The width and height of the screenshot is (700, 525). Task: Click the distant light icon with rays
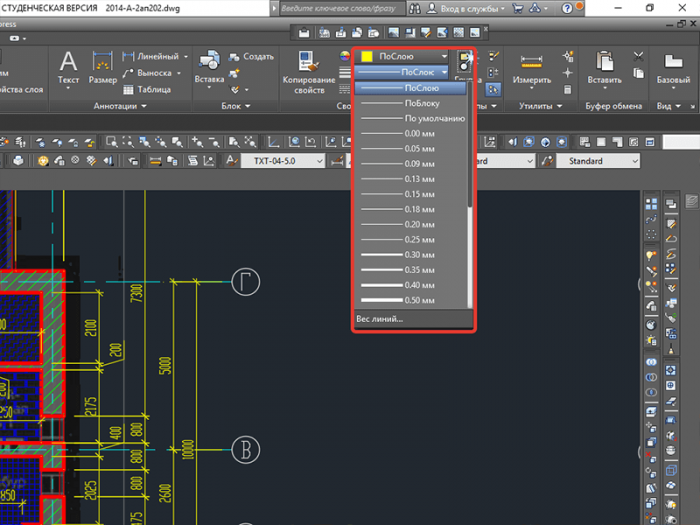(651, 286)
